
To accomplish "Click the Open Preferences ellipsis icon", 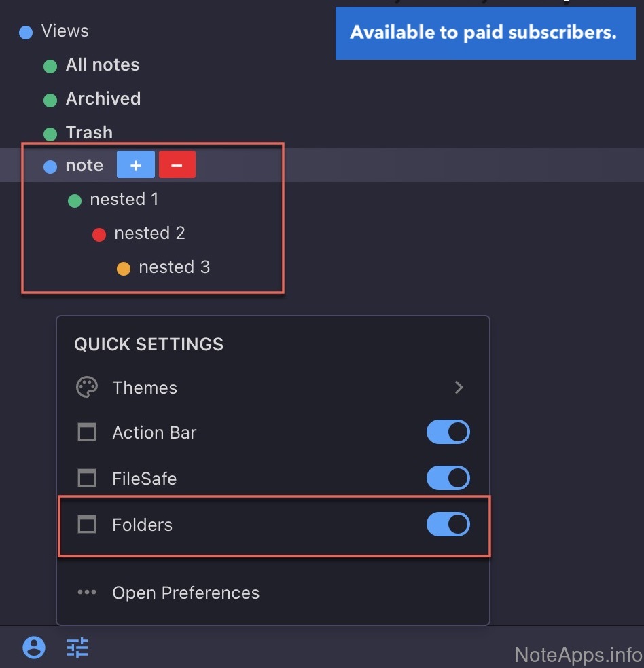I will tap(87, 592).
